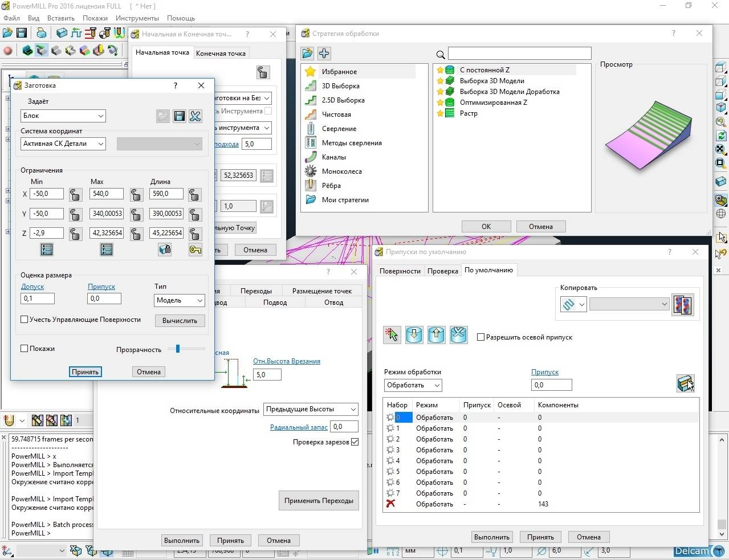Switch to the Размещение точек tab
729x560 pixels.
(322, 291)
